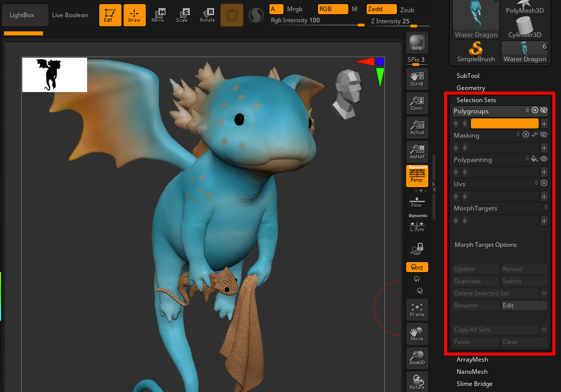Click the clear icon on Polygroups row
Viewport: 561px width, 392px height.
[x=535, y=110]
